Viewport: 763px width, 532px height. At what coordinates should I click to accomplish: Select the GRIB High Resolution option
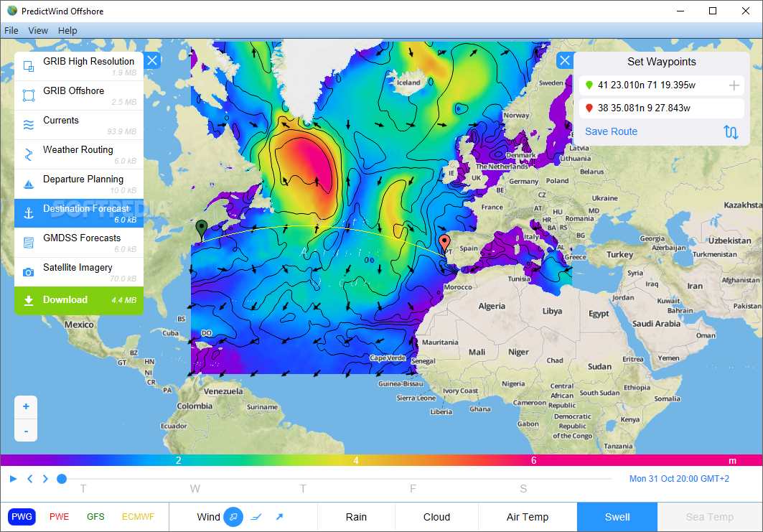(79, 66)
